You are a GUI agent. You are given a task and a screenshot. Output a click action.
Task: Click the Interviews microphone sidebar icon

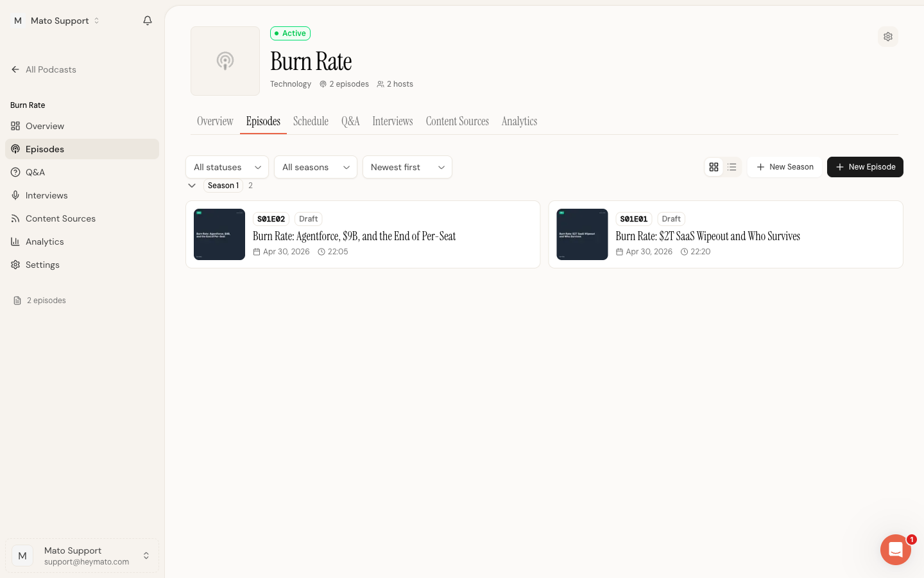[15, 195]
